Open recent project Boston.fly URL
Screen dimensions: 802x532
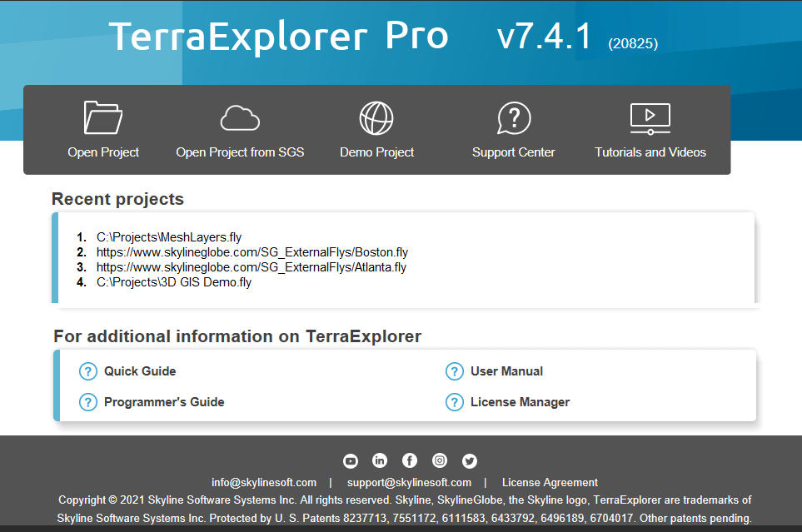tap(252, 252)
